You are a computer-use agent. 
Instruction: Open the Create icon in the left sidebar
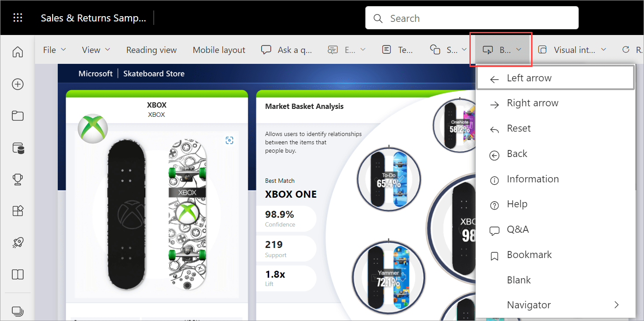(17, 84)
